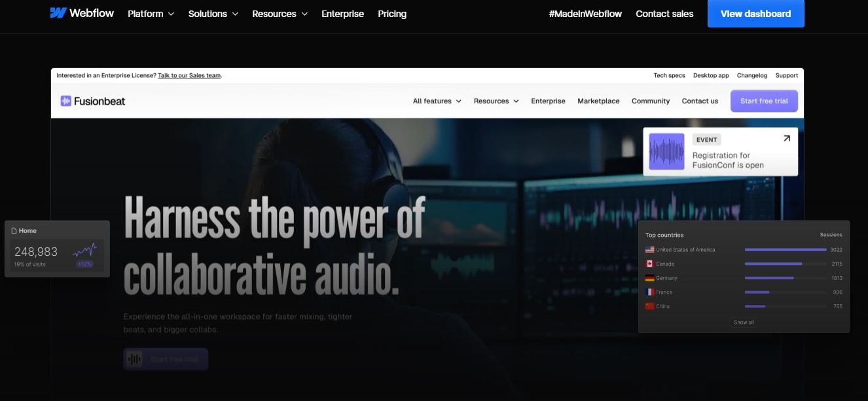The image size is (868, 401).
Task: Go to the Enterprise page in Webflow nav
Action: pos(342,14)
